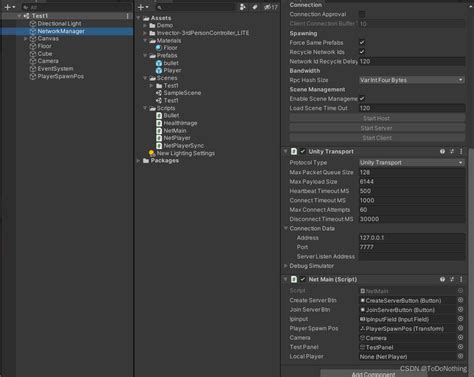Collapse the Test1 scene in Hierarchy
The image size is (474, 377).
point(19,16)
